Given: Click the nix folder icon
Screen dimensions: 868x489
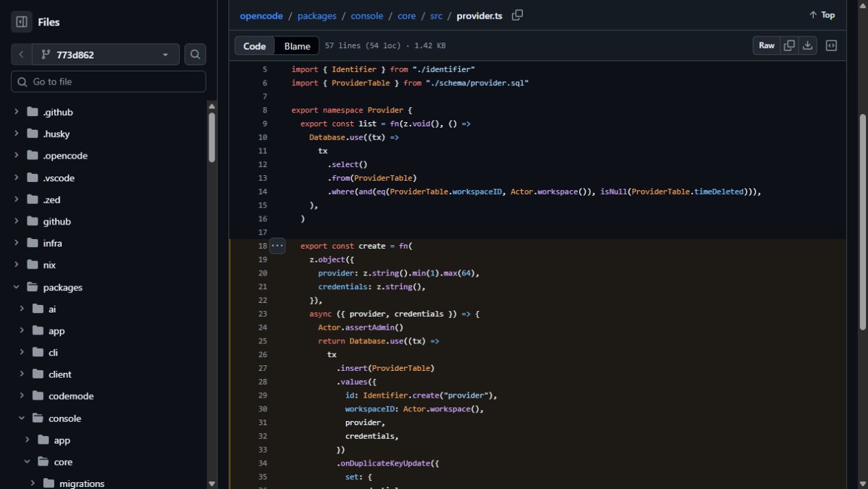Looking at the screenshot, I should point(32,265).
